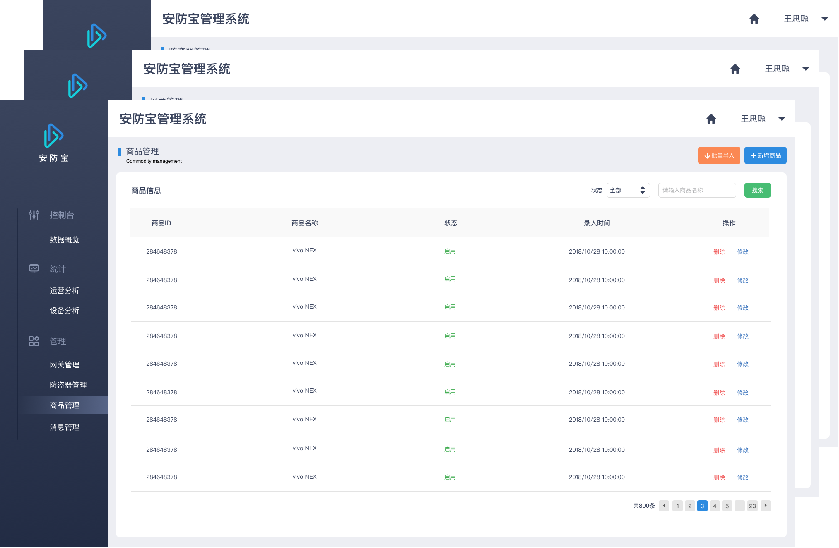Go to page 4 in the pagination
839x548 pixels.
(x=714, y=506)
